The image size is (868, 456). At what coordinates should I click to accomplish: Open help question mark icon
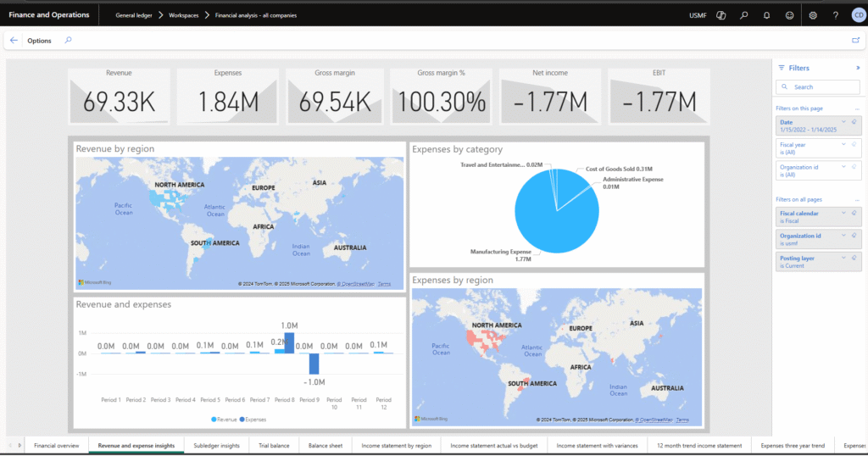click(x=836, y=15)
